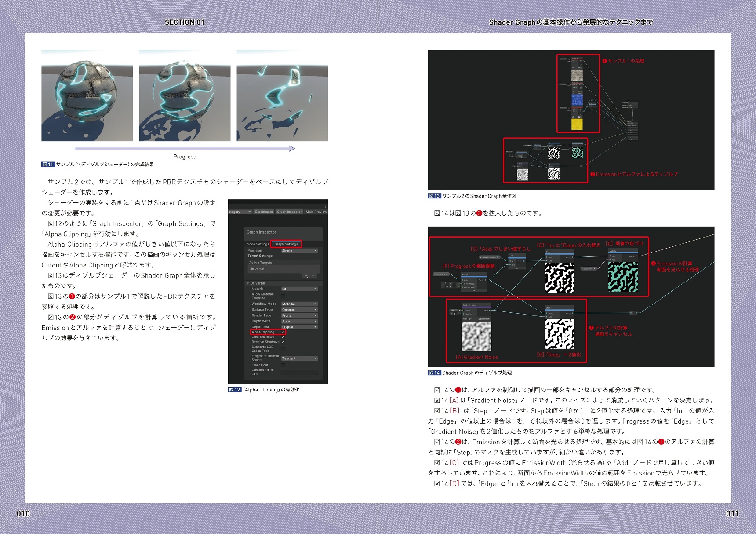
Task: Open the three-dot options menu above Main Preview
Action: point(325,206)
